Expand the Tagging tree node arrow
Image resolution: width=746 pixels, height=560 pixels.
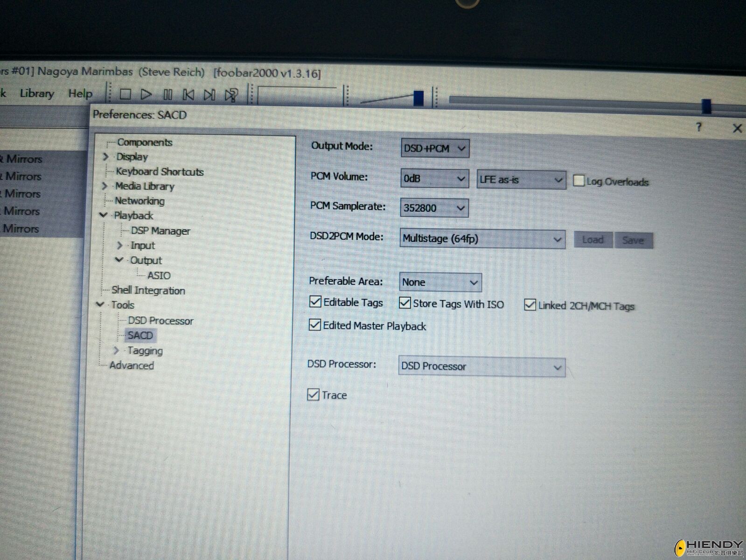pos(116,350)
